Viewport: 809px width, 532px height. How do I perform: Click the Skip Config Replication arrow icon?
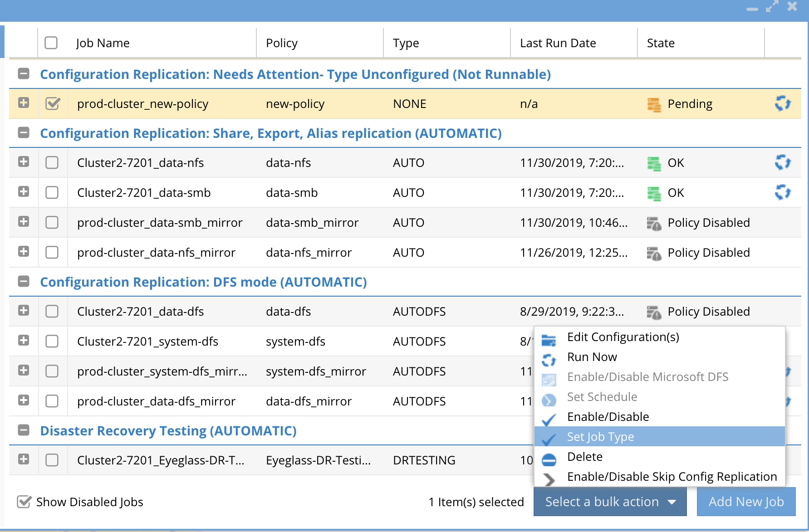(x=549, y=479)
